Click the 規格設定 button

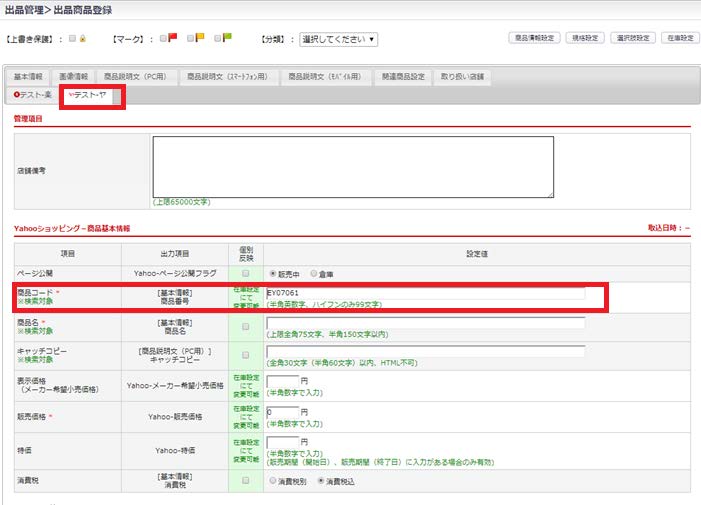pyautogui.click(x=584, y=38)
